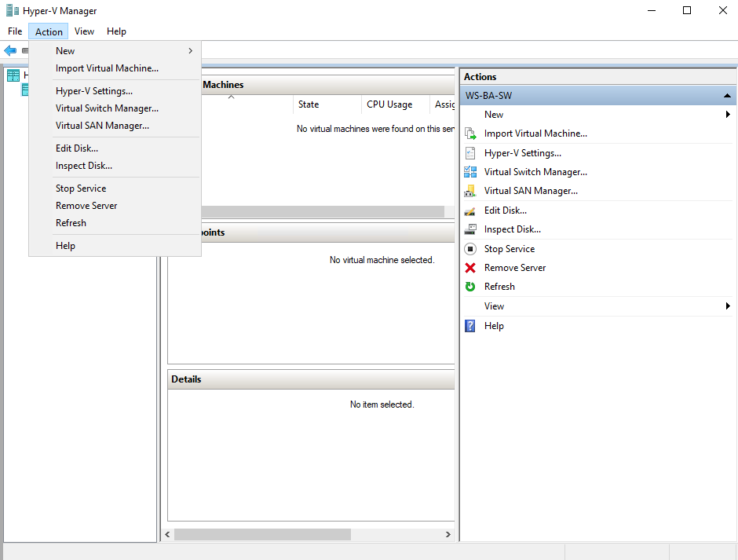
Task: Click the Import Virtual Machine icon in Actions pane
Action: (x=470, y=134)
